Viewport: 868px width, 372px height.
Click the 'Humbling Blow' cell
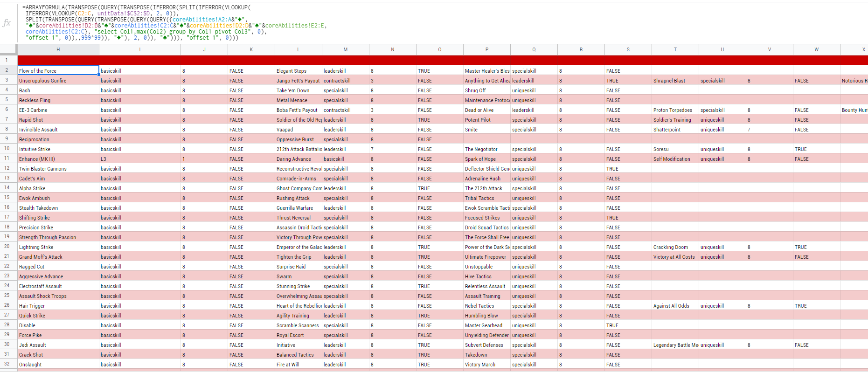coord(487,316)
